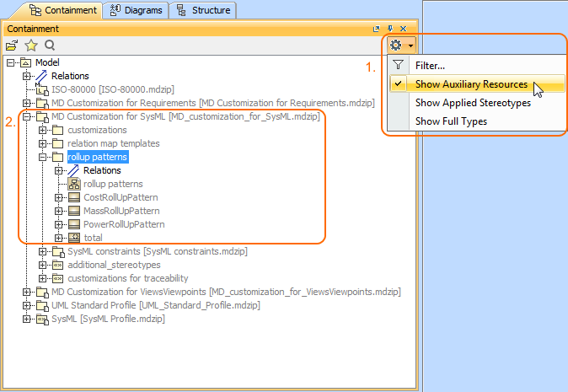This screenshot has height=392, width=568.
Task: Expand the customizations folder
Action: [43, 130]
